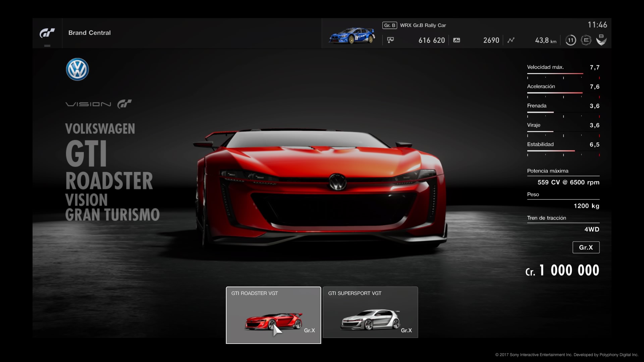Click the Potencia máxima label
644x362 pixels.
pos(548,171)
